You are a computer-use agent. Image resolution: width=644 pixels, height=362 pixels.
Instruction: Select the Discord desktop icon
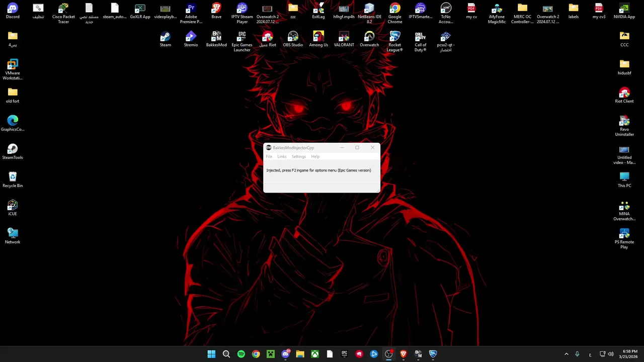pyautogui.click(x=13, y=11)
